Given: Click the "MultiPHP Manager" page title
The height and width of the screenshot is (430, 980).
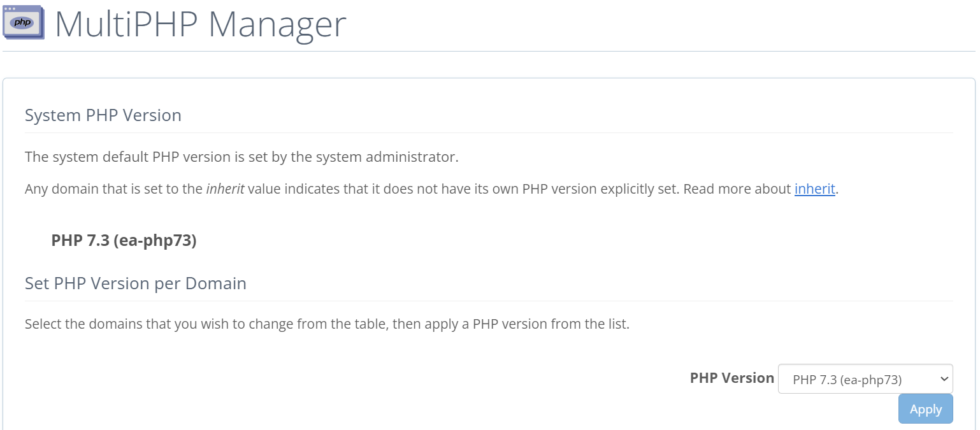Looking at the screenshot, I should tap(200, 24).
